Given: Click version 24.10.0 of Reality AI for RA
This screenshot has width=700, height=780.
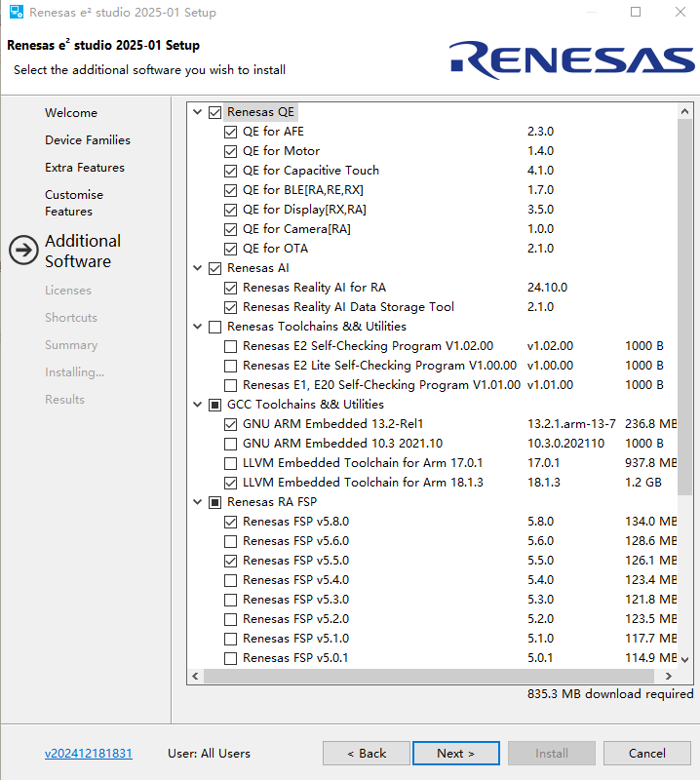Looking at the screenshot, I should (x=547, y=288).
